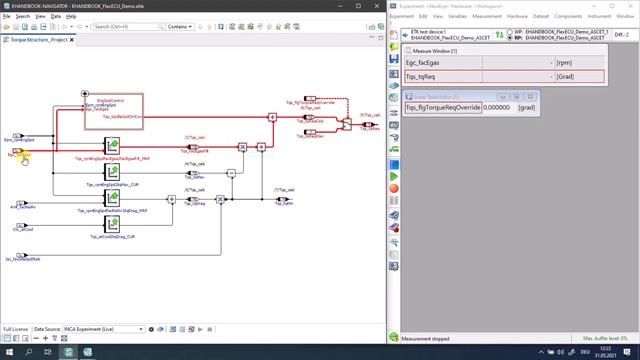Viewport: 640px width, 360px height.
Task: Open the Hardware menu in INCA window
Action: click(517, 16)
